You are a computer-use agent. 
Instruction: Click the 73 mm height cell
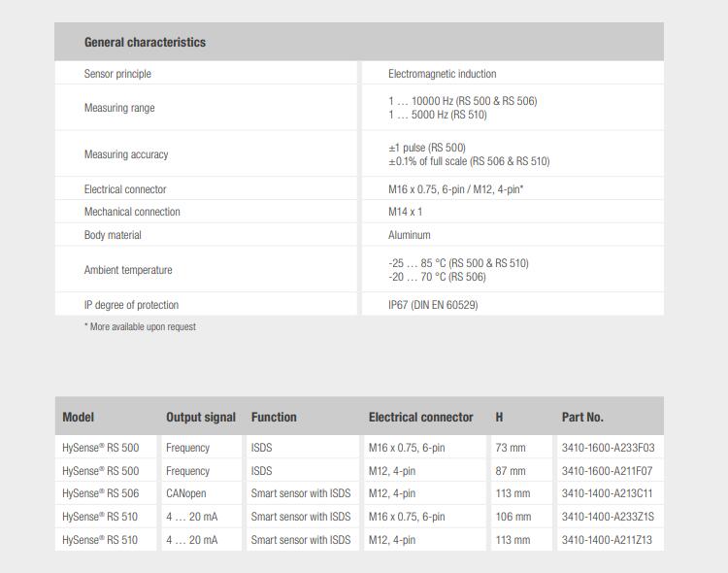tap(511, 448)
